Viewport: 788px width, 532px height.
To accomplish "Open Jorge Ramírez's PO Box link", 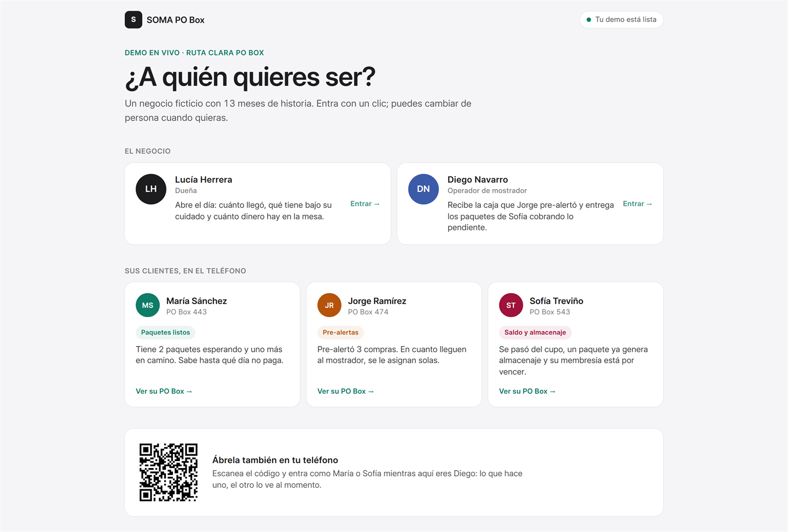I will pos(346,391).
